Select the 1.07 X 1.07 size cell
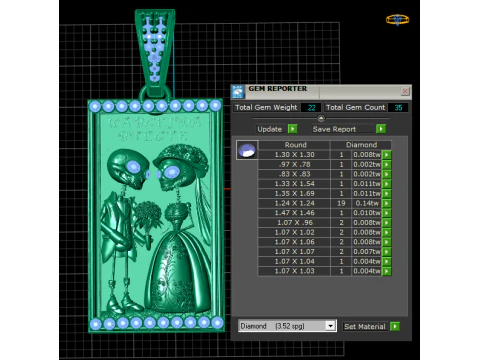The height and width of the screenshot is (360, 480). click(294, 252)
